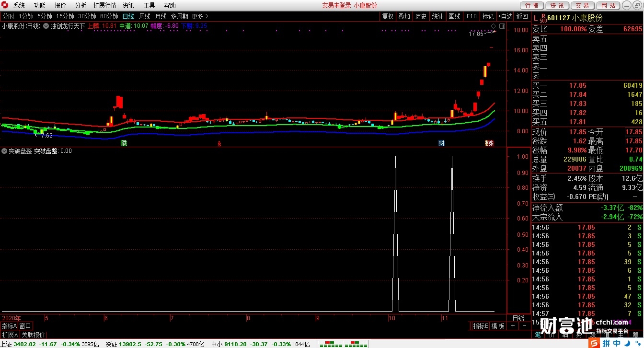Open the 资讯 menu

coord(128,5)
